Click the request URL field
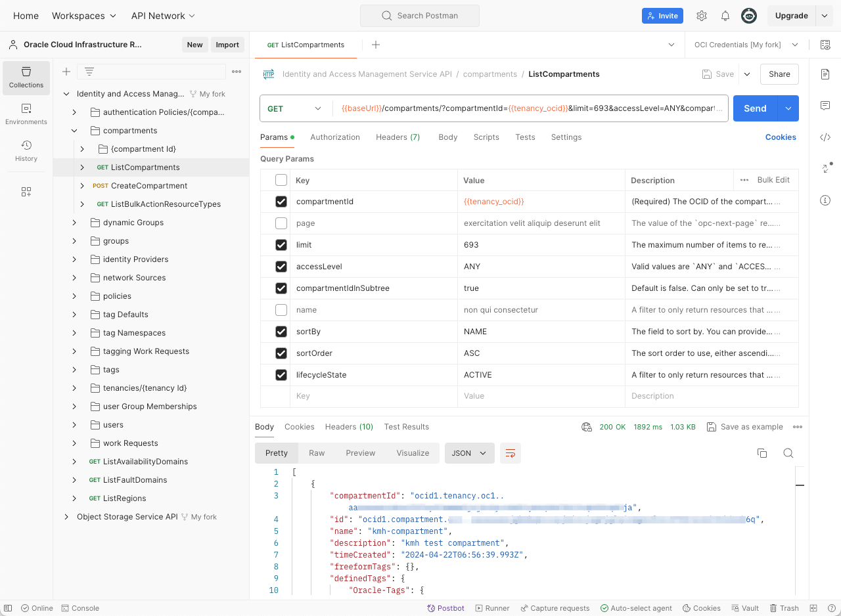 pyautogui.click(x=530, y=108)
